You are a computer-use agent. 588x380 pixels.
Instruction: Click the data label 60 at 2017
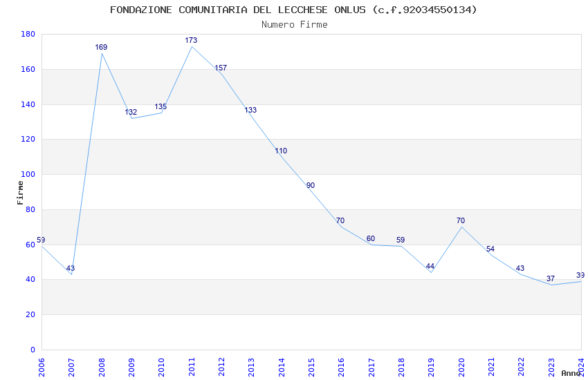371,238
